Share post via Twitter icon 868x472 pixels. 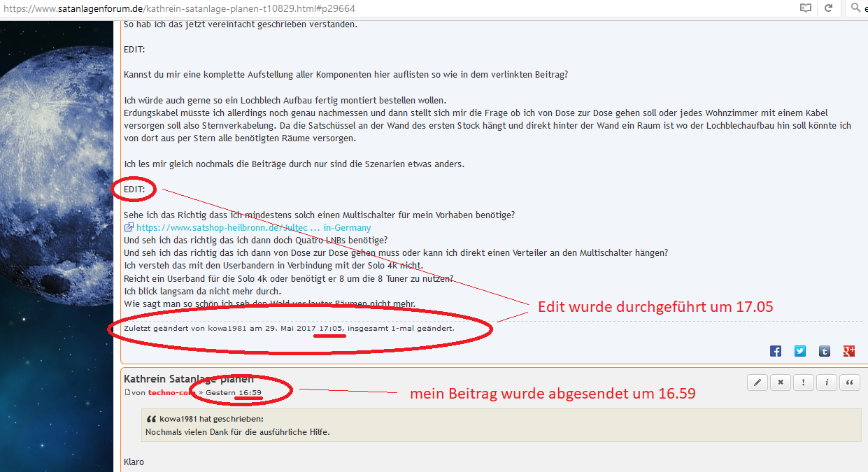(800, 351)
